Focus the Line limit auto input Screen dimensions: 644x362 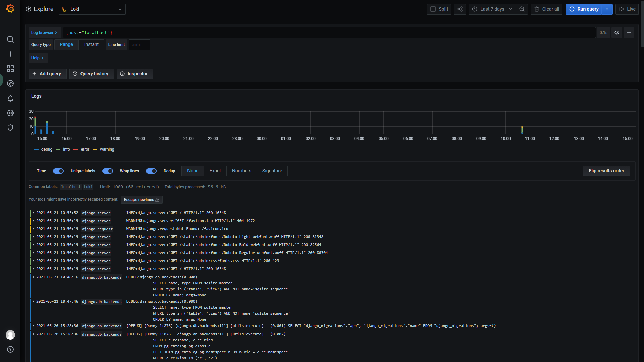tap(140, 45)
